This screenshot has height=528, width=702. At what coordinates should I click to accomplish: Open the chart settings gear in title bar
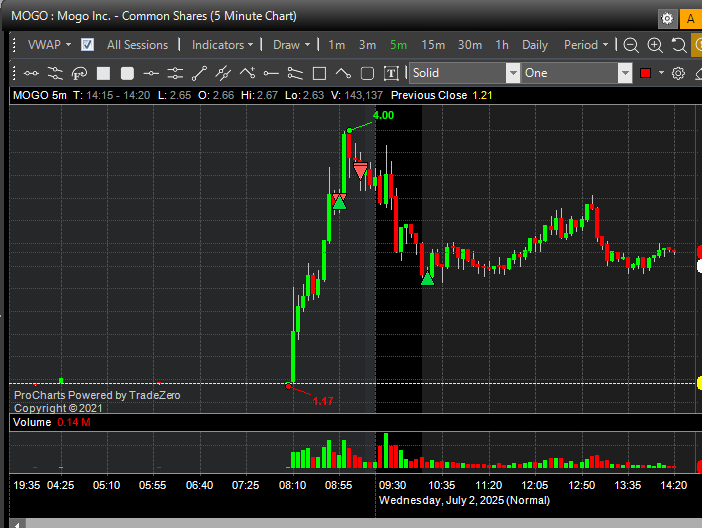pyautogui.click(x=667, y=18)
